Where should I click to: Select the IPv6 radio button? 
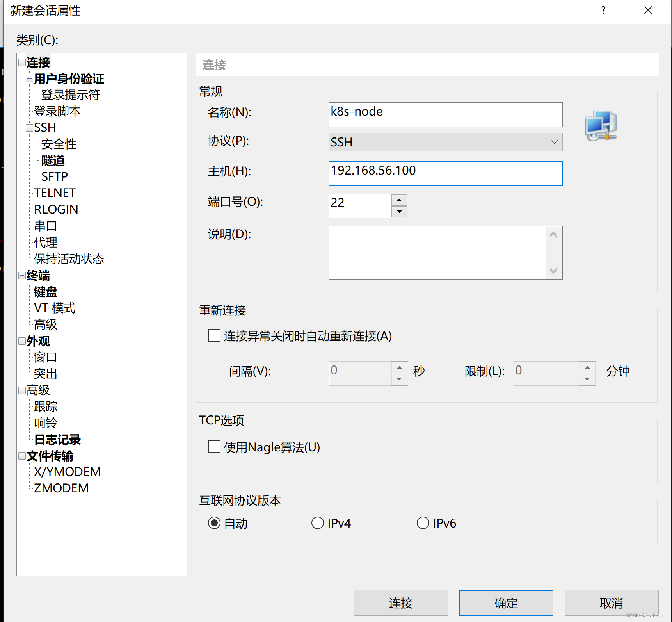[423, 523]
